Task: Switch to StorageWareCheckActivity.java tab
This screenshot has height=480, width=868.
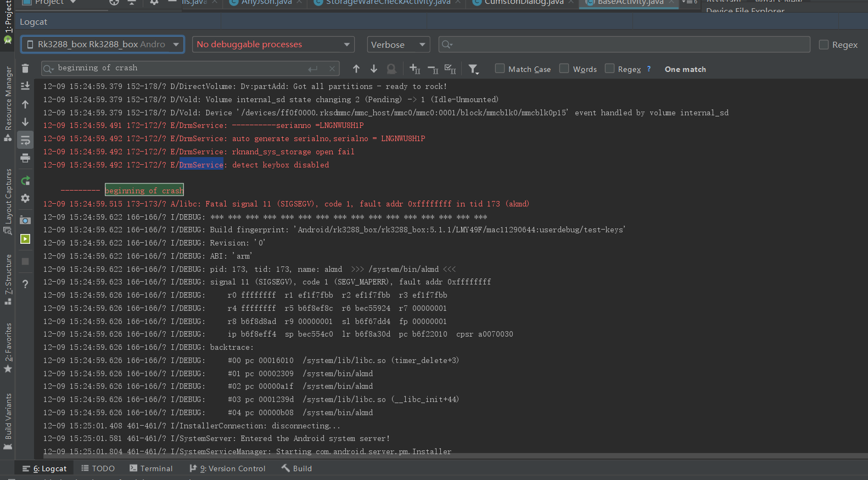Action: pos(388,3)
